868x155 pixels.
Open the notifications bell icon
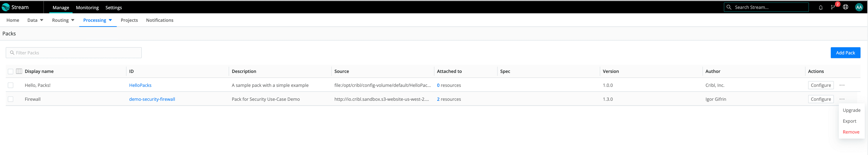821,7
